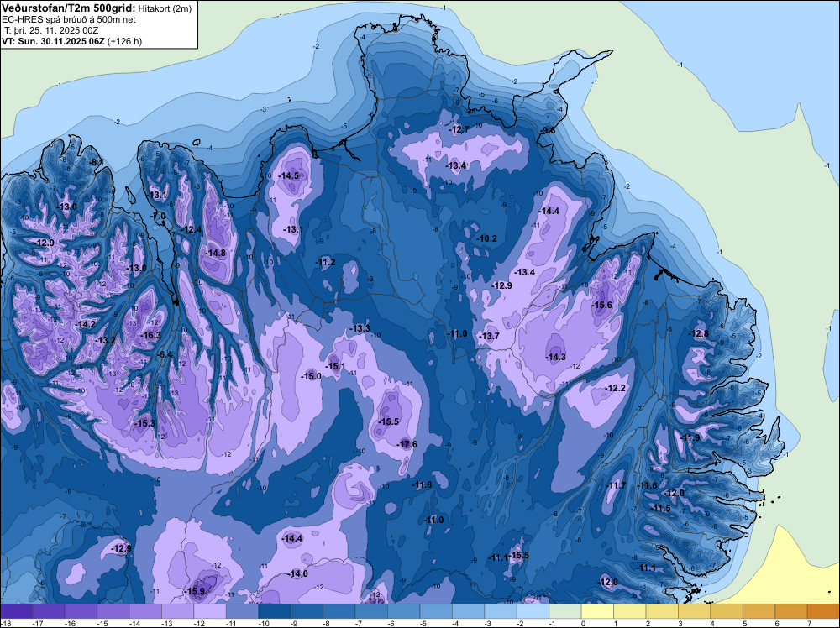Choose the dark purple legend swatch labeled -17
The height and width of the screenshot is (628, 840).
[x=49, y=611]
